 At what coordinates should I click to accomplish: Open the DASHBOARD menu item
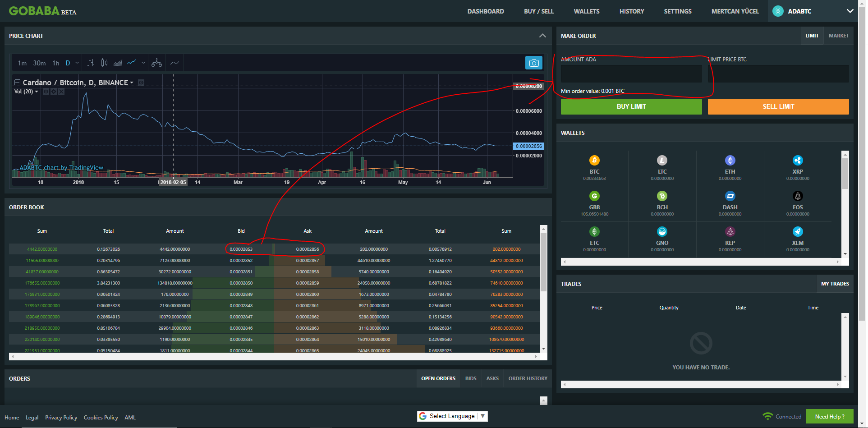coord(486,11)
